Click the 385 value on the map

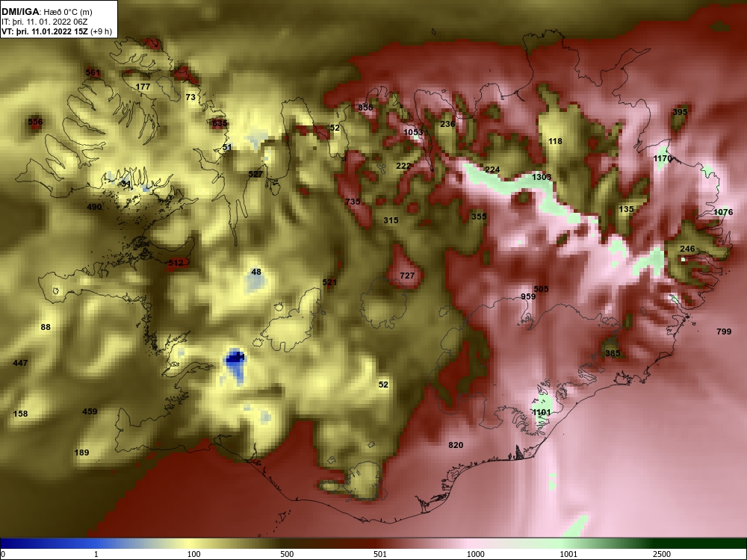click(613, 353)
